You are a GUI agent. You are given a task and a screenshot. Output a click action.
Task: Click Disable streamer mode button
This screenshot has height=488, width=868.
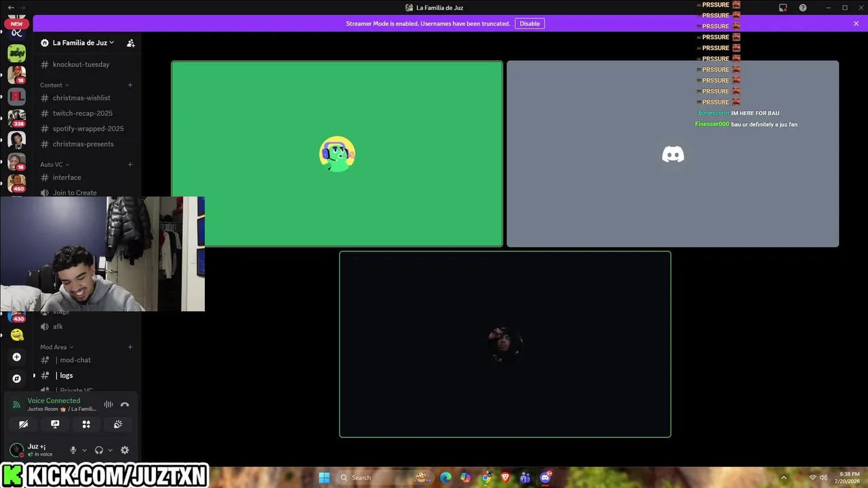(530, 24)
